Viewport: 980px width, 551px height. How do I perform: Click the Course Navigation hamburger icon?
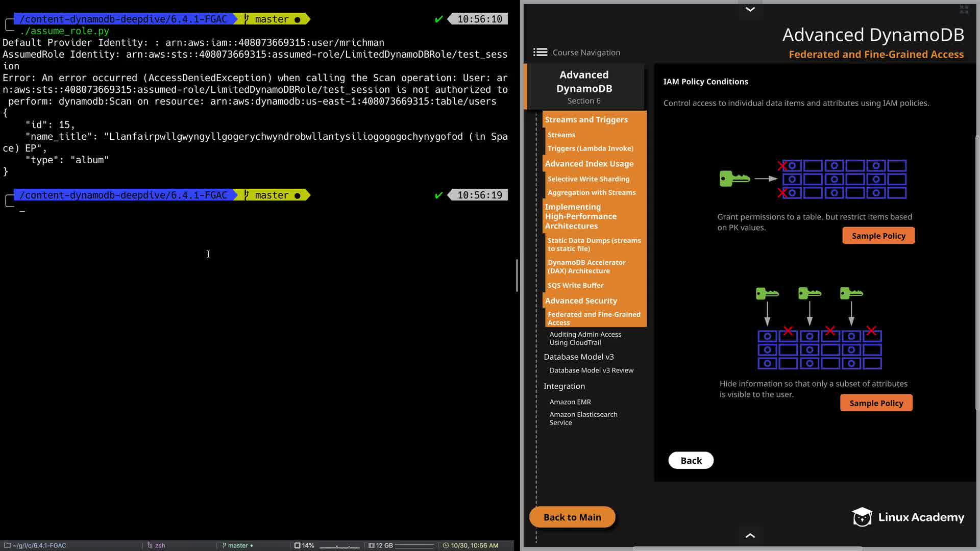pyautogui.click(x=540, y=52)
